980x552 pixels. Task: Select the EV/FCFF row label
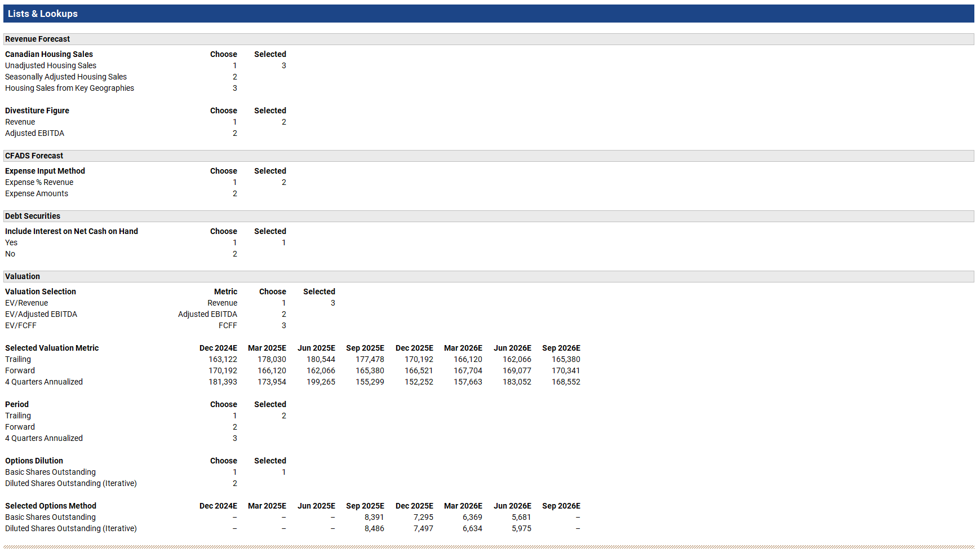pyautogui.click(x=21, y=325)
